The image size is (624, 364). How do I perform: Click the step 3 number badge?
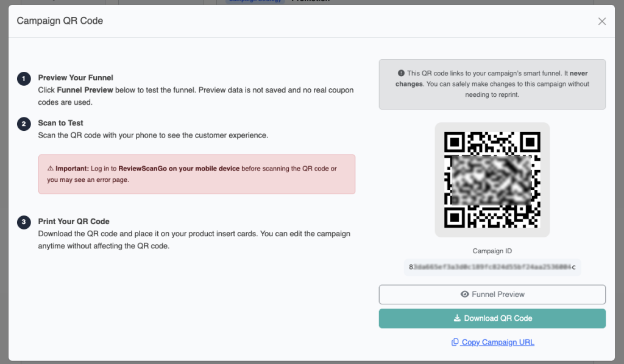(x=24, y=223)
